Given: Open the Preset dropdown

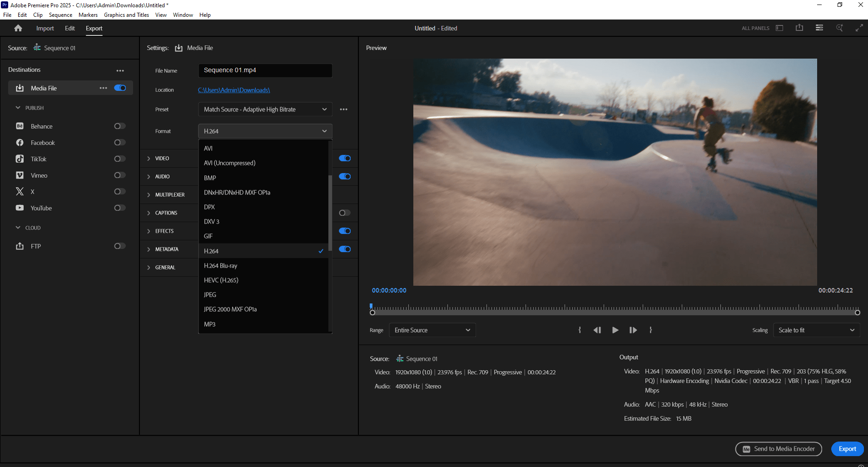Looking at the screenshot, I should (x=265, y=109).
